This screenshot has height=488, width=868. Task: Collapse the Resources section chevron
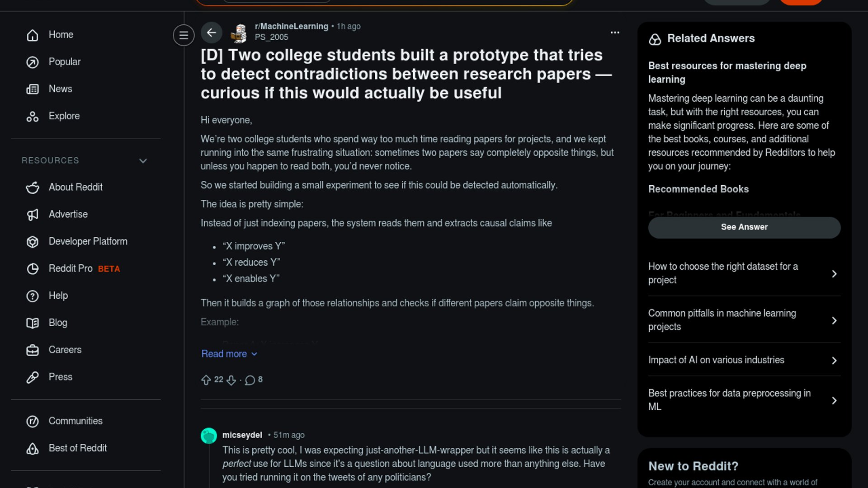pos(143,161)
